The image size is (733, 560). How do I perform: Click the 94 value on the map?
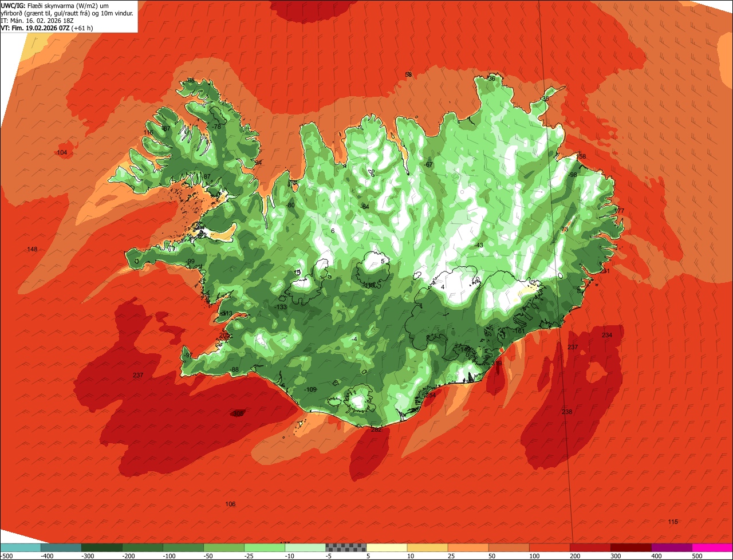[258, 163]
